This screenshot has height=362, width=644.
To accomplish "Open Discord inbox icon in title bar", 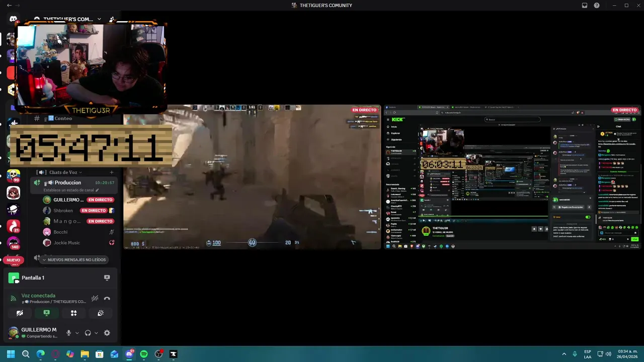I will pos(585,5).
